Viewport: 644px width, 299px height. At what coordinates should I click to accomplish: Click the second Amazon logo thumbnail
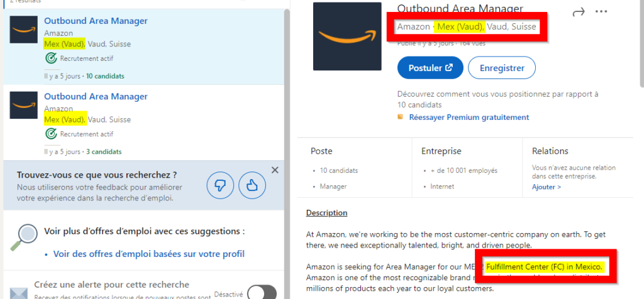click(24, 105)
